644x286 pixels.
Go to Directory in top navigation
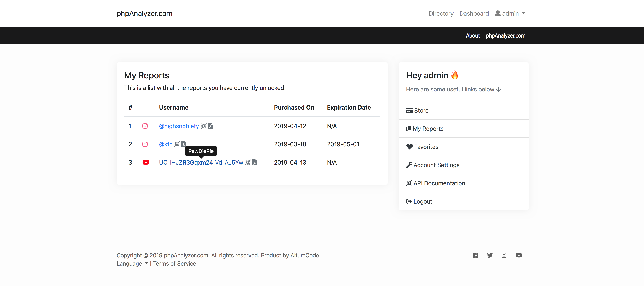tap(441, 14)
